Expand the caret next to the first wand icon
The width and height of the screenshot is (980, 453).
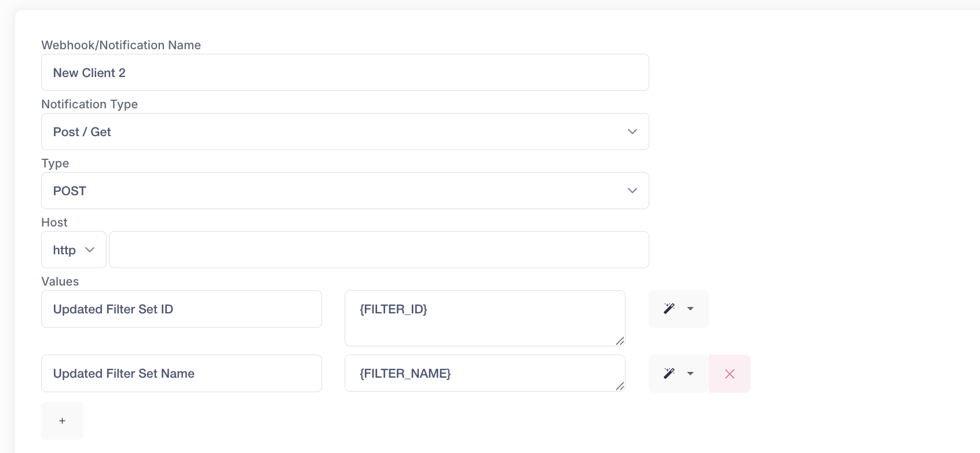[690, 309]
